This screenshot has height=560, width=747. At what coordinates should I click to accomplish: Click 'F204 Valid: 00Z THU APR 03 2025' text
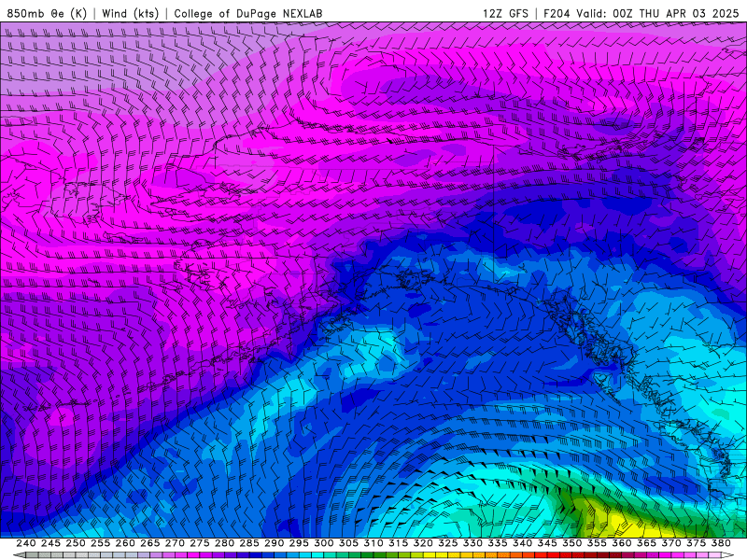click(641, 13)
